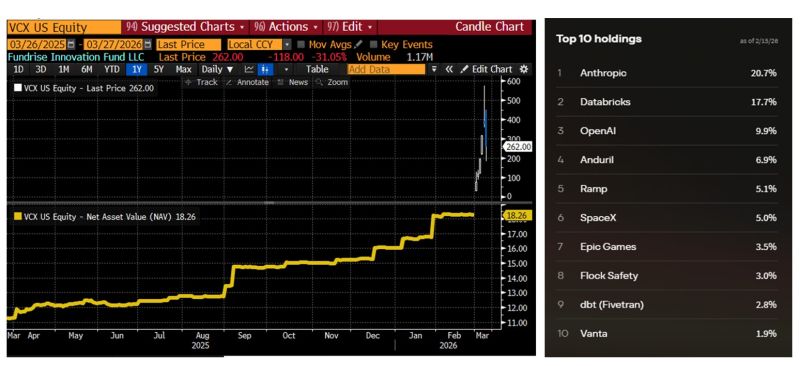The image size is (800, 366).
Task: Expand the Edit menu
Action: tap(350, 27)
